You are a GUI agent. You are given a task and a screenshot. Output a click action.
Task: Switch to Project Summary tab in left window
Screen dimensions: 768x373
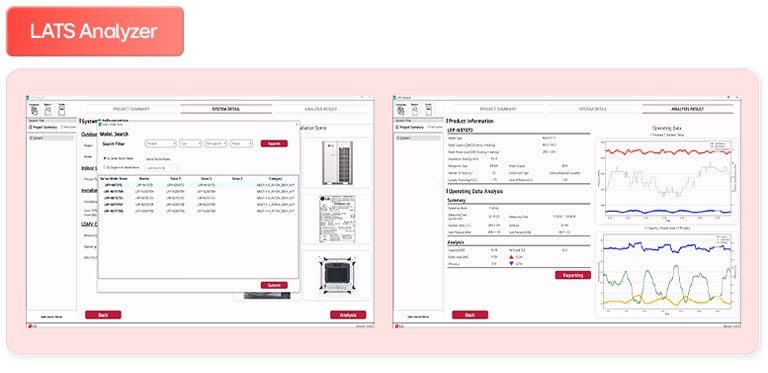pyautogui.click(x=131, y=109)
